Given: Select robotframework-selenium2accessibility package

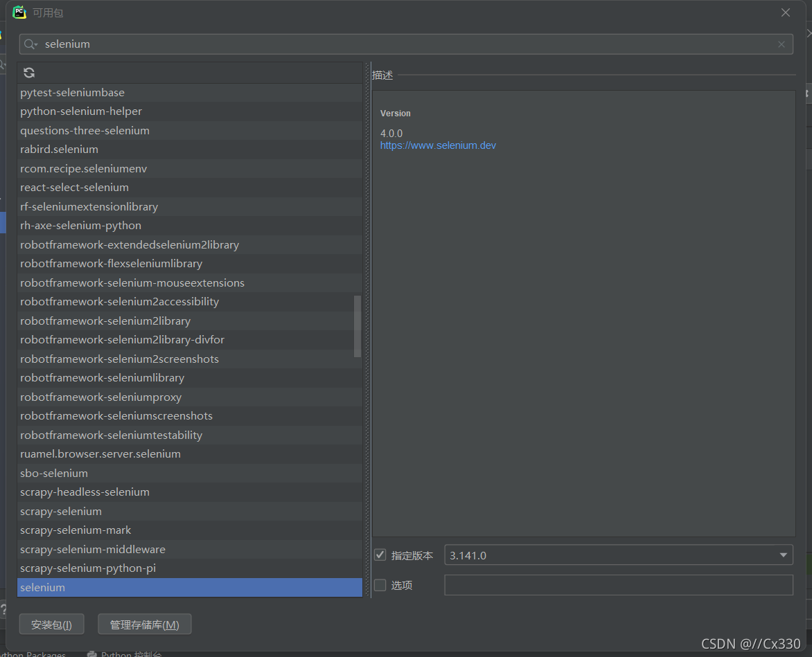Looking at the screenshot, I should click(190, 302).
